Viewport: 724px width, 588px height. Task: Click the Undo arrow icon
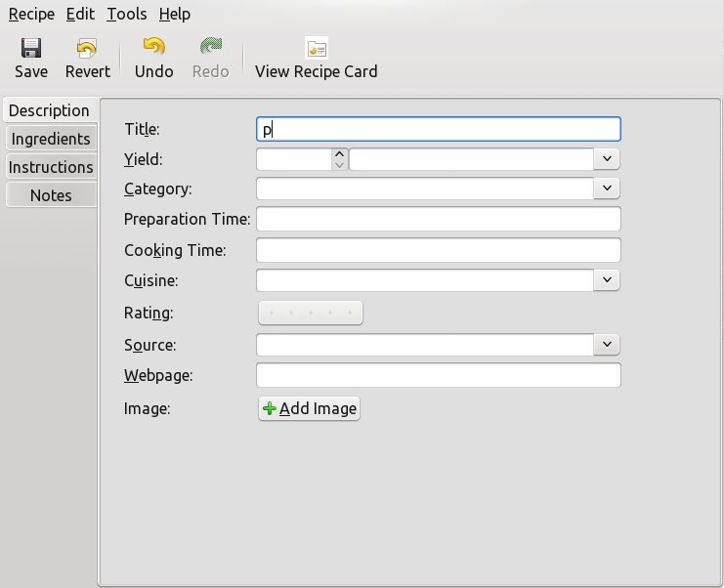tap(153, 47)
